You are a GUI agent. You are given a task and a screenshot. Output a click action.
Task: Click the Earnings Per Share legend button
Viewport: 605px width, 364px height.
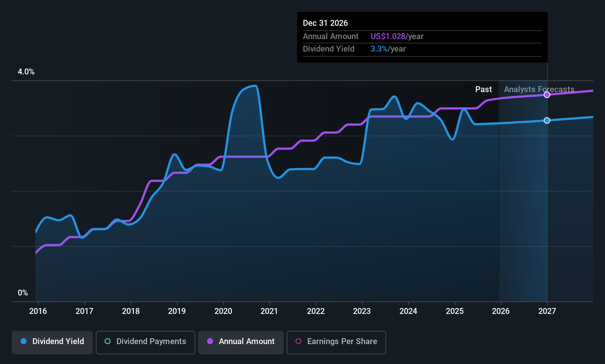pos(336,342)
